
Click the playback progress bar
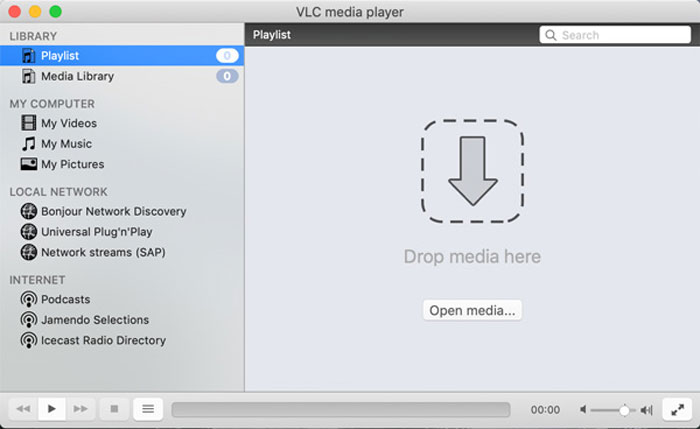point(341,409)
